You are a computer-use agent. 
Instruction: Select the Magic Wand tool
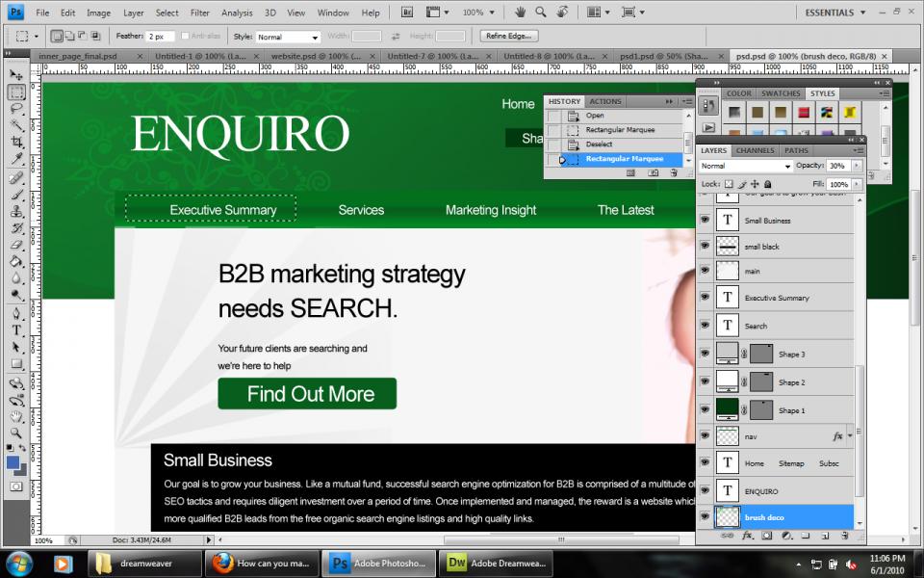(x=16, y=125)
